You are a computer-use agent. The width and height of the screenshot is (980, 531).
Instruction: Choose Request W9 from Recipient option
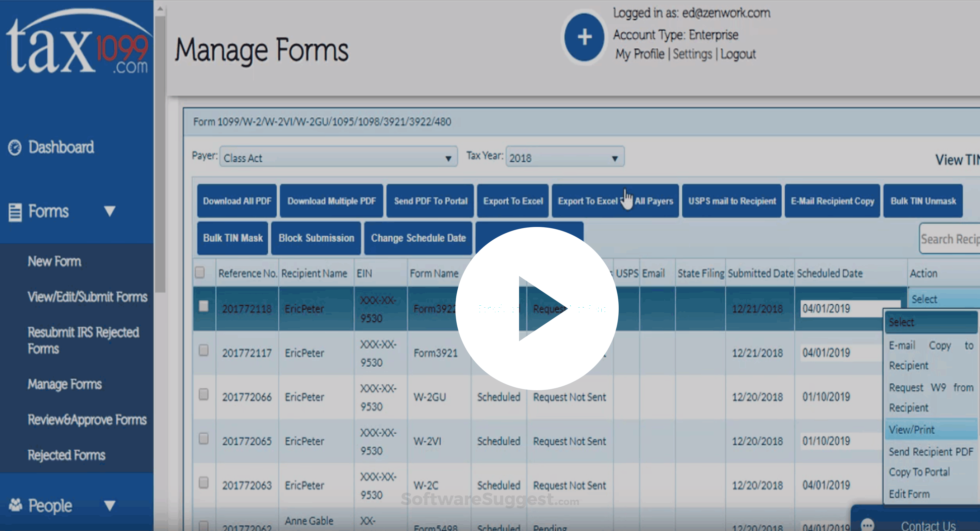pyautogui.click(x=931, y=397)
